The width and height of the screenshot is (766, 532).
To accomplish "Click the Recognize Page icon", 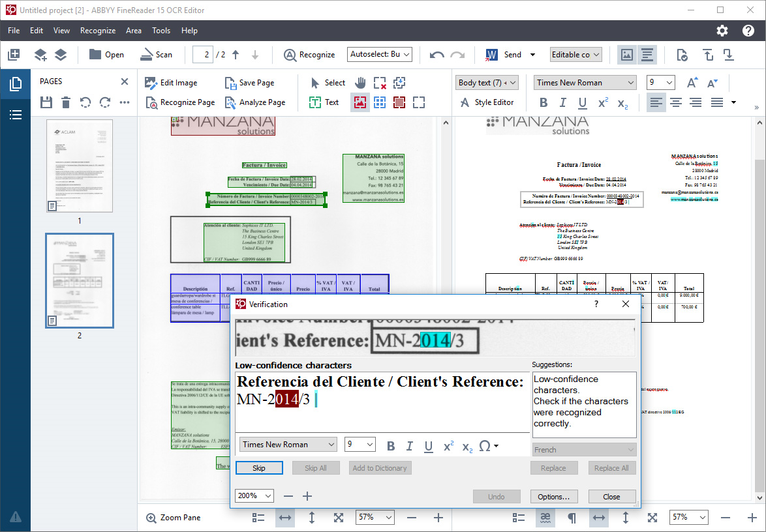I will click(151, 102).
